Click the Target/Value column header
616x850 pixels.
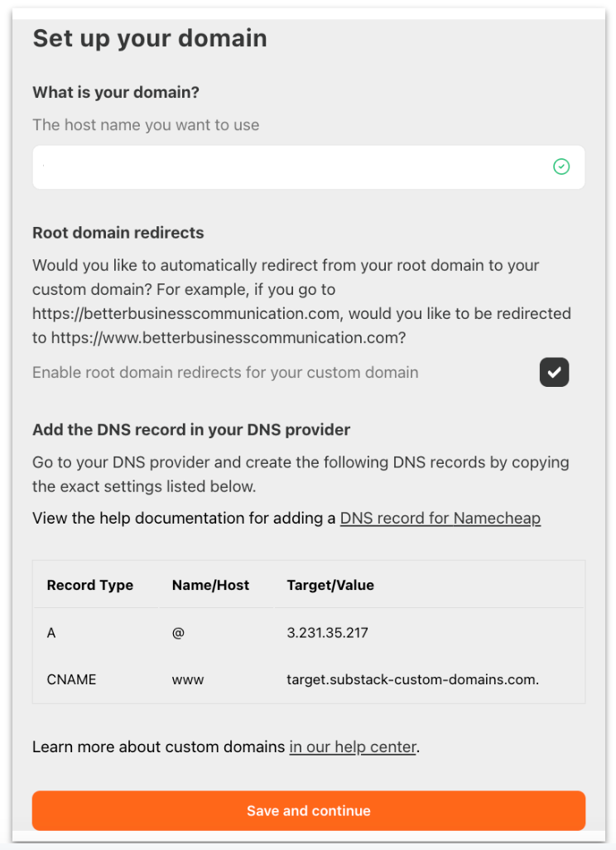click(330, 585)
